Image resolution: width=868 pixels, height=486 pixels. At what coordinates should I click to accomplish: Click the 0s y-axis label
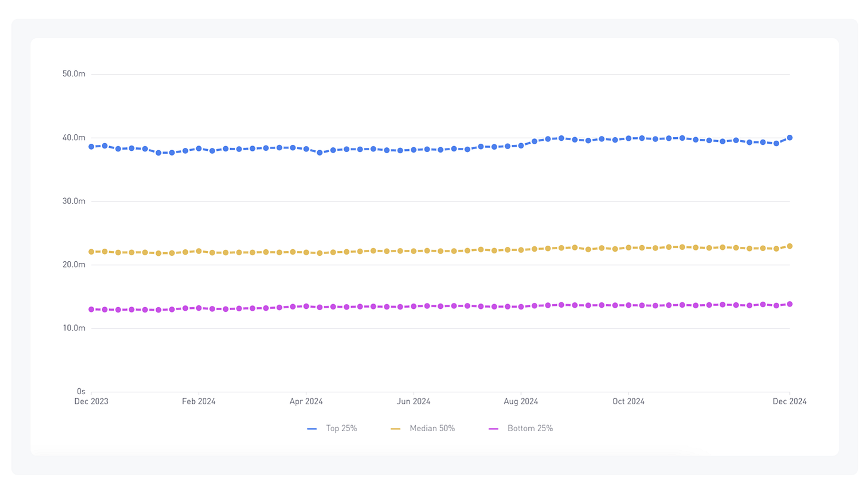82,392
